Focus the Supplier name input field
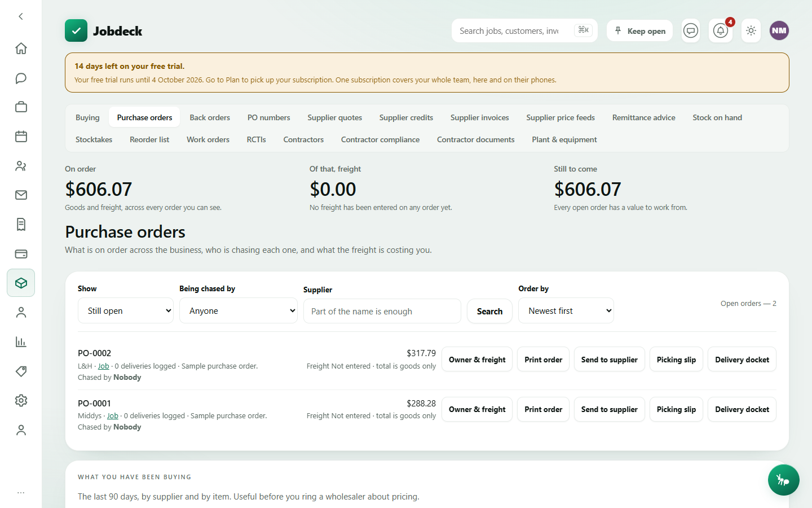 tap(382, 311)
